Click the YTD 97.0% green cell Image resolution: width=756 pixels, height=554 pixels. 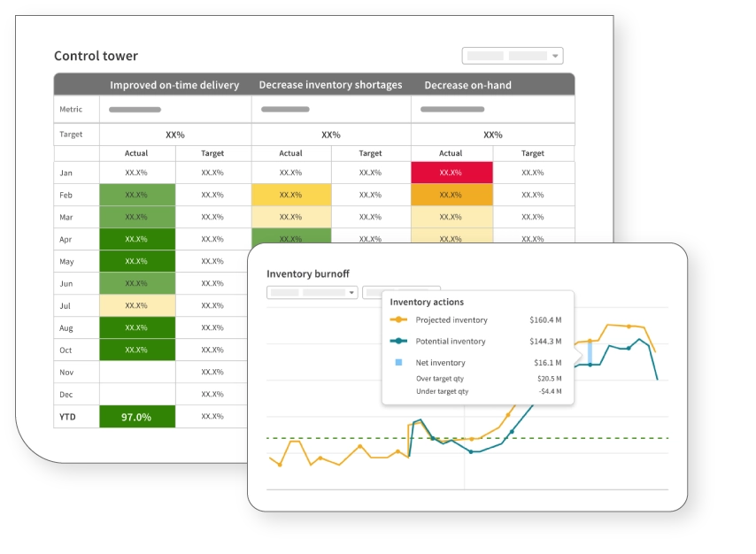pos(137,417)
